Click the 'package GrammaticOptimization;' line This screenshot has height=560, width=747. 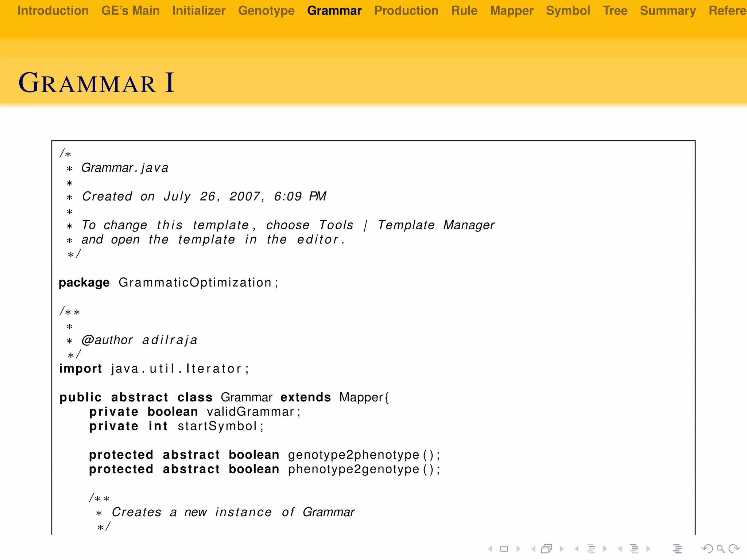(169, 283)
